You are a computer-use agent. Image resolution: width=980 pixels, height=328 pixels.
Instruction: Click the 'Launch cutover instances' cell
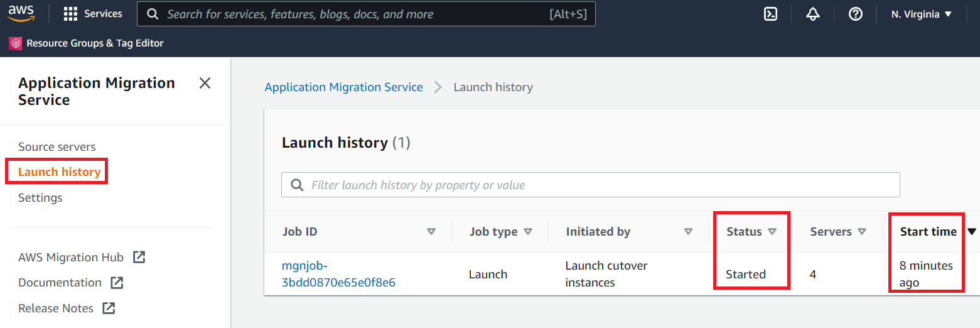coord(606,274)
